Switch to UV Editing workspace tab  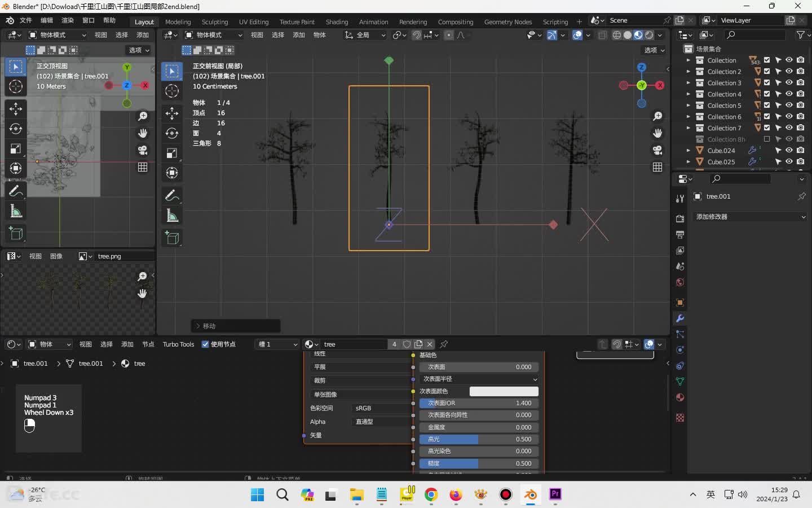click(x=254, y=22)
